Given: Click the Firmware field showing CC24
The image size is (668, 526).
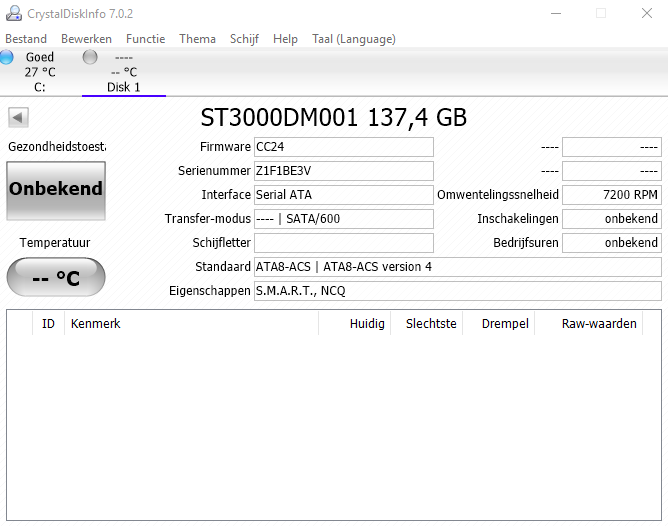Looking at the screenshot, I should pyautogui.click(x=344, y=147).
